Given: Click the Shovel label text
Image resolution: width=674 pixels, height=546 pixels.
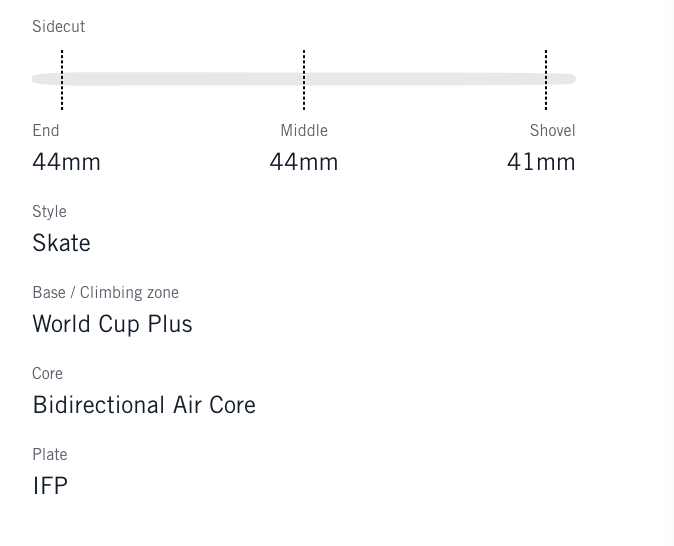Looking at the screenshot, I should click(552, 131).
